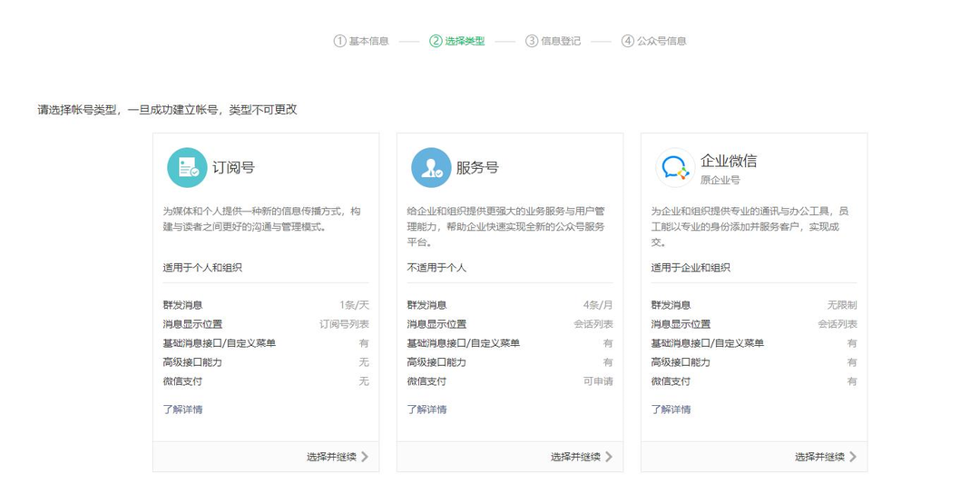Click 高级接口能力 label in 订阅号 card

192,362
